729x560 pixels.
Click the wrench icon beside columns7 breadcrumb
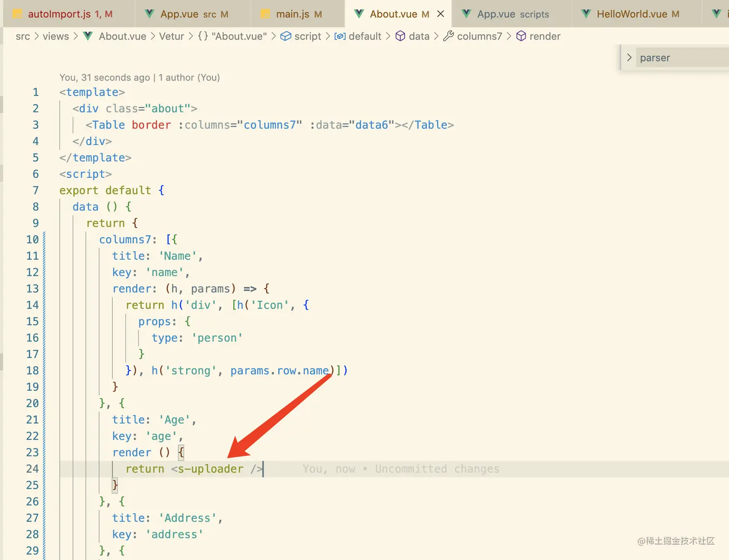click(448, 36)
